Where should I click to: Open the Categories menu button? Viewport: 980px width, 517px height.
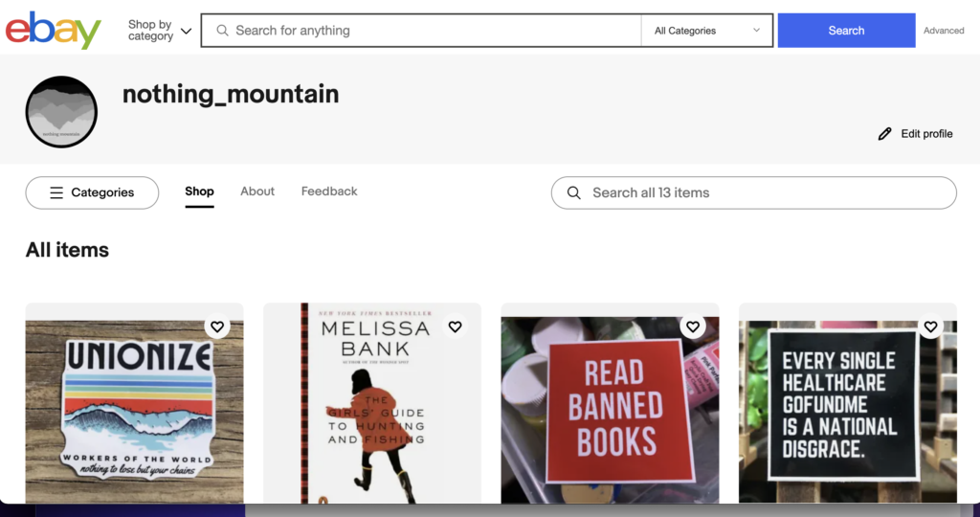[x=92, y=192]
